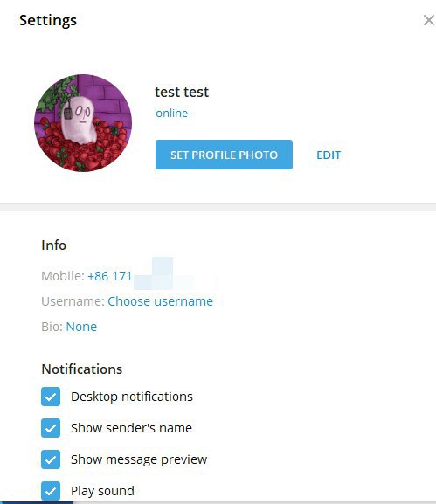Untick the Desktop notifications checkbox box
436x504 pixels.
[51, 397]
